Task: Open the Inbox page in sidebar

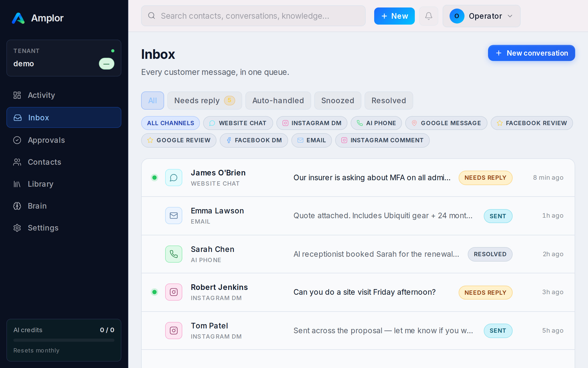Action: [x=64, y=118]
